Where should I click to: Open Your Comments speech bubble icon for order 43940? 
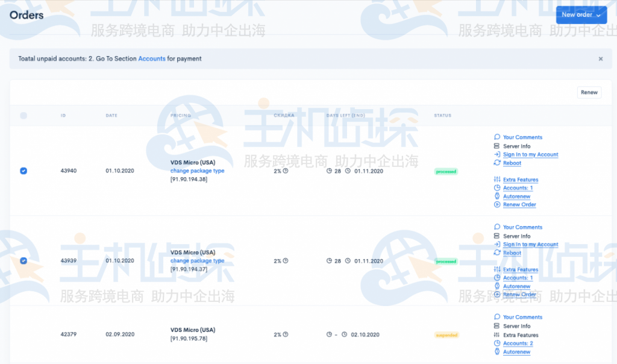pyautogui.click(x=497, y=137)
